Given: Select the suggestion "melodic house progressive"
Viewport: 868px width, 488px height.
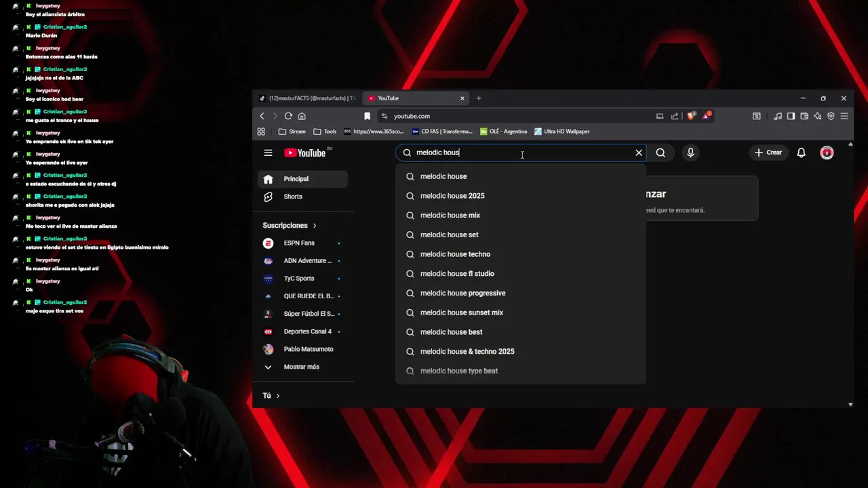Looking at the screenshot, I should click(520, 293).
